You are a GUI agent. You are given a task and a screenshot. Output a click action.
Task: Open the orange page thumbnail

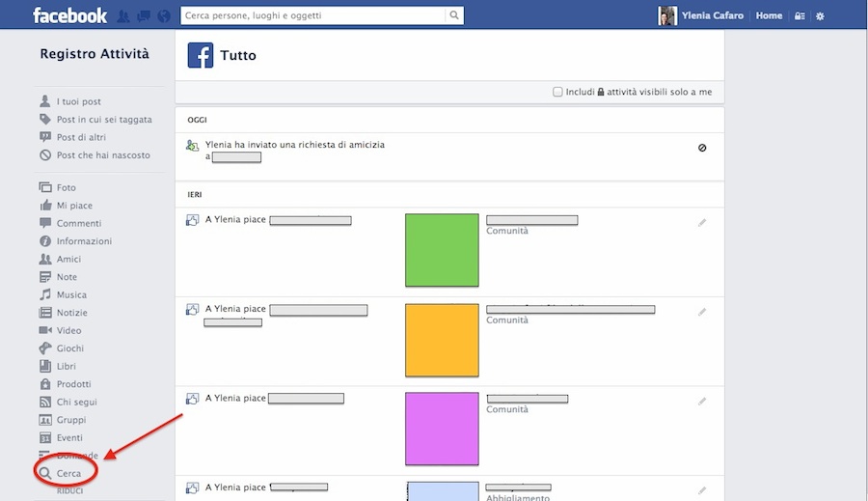(442, 340)
